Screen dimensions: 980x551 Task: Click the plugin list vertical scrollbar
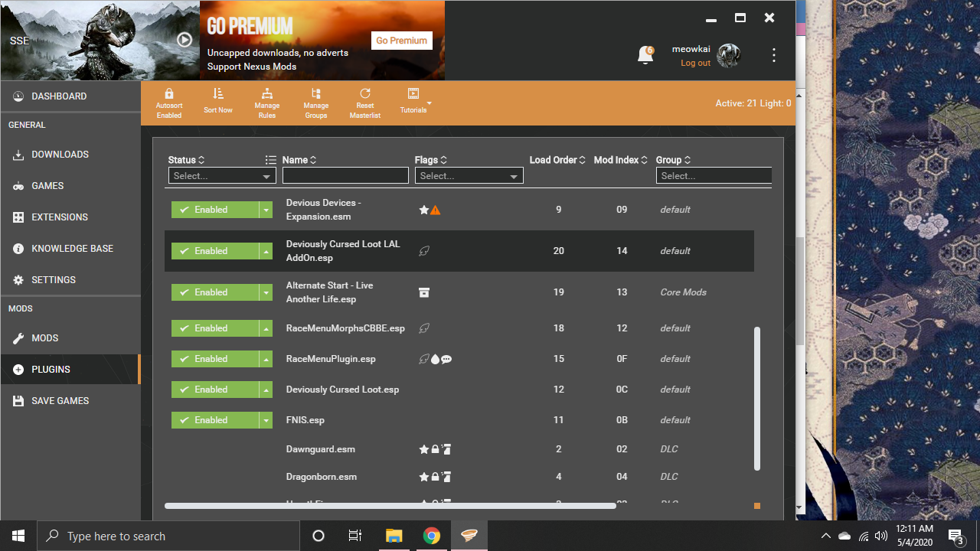coord(757,399)
